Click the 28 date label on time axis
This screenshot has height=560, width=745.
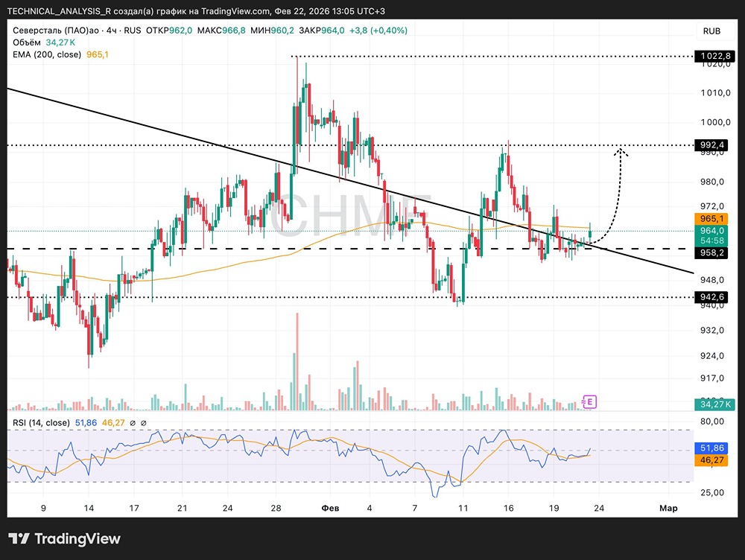coord(276,508)
